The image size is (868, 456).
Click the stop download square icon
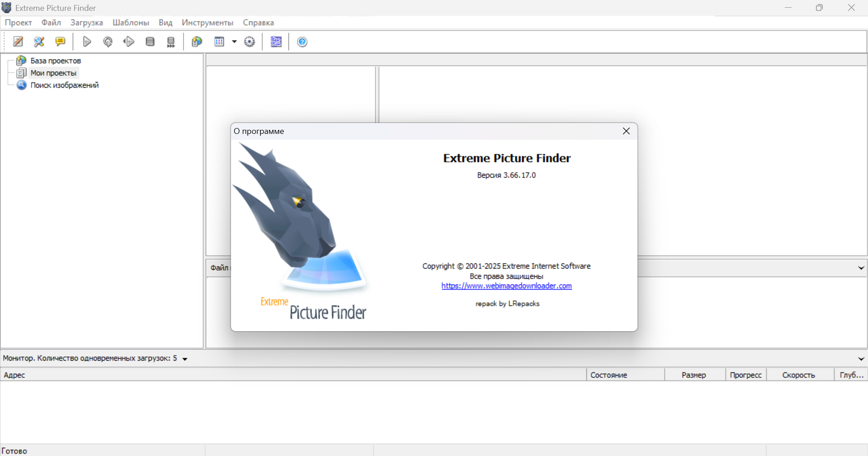150,42
